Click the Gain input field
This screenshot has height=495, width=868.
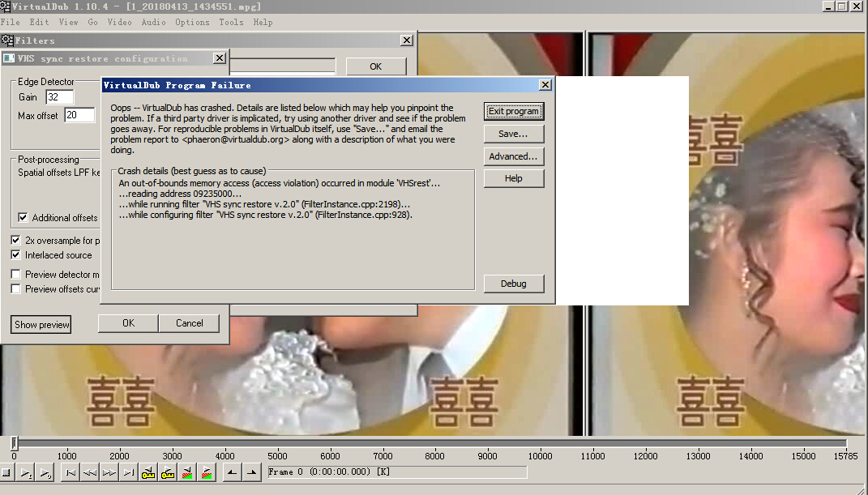pyautogui.click(x=59, y=97)
